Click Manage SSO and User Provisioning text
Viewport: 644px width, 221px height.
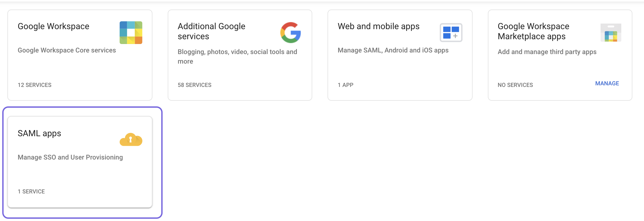70,157
